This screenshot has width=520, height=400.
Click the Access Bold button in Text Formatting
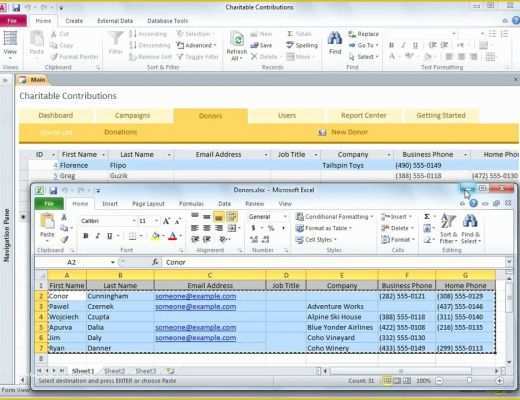tap(391, 45)
